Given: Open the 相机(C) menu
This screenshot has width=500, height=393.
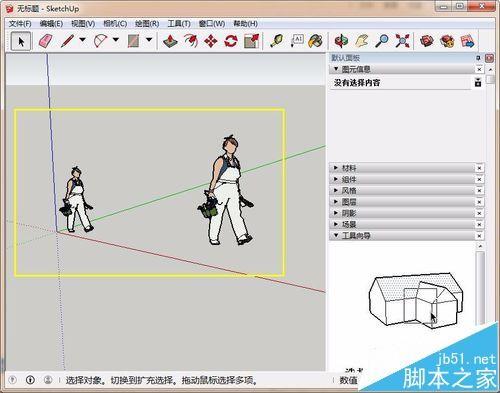Looking at the screenshot, I should point(115,24).
